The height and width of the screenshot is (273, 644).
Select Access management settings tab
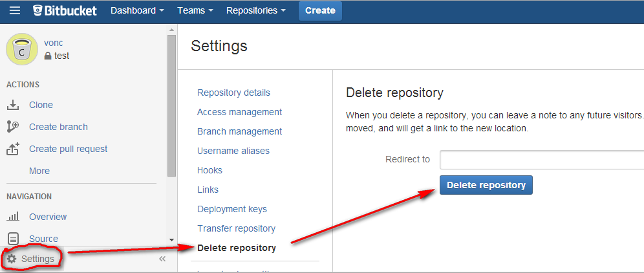pyautogui.click(x=239, y=112)
